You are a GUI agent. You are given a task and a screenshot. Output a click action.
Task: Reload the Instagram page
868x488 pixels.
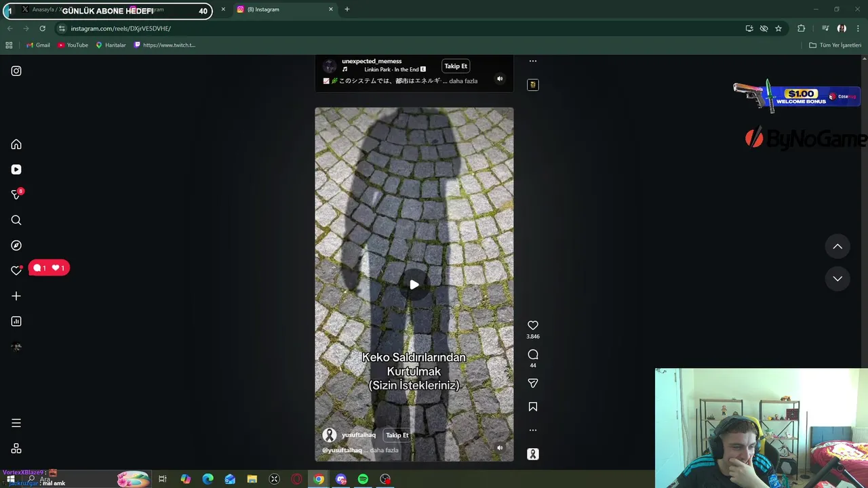(x=42, y=28)
